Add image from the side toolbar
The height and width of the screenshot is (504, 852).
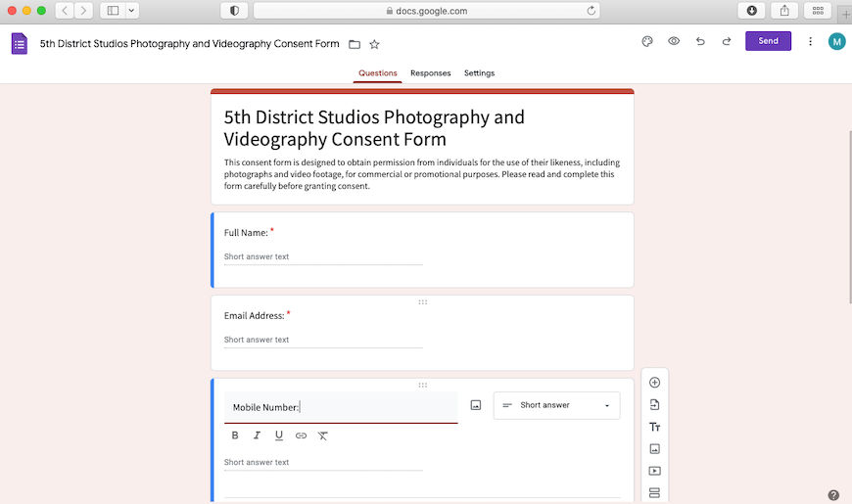click(655, 449)
